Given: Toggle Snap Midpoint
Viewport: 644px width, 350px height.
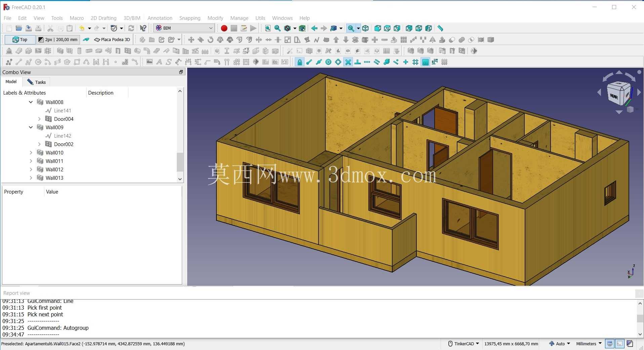Looking at the screenshot, I should 319,62.
